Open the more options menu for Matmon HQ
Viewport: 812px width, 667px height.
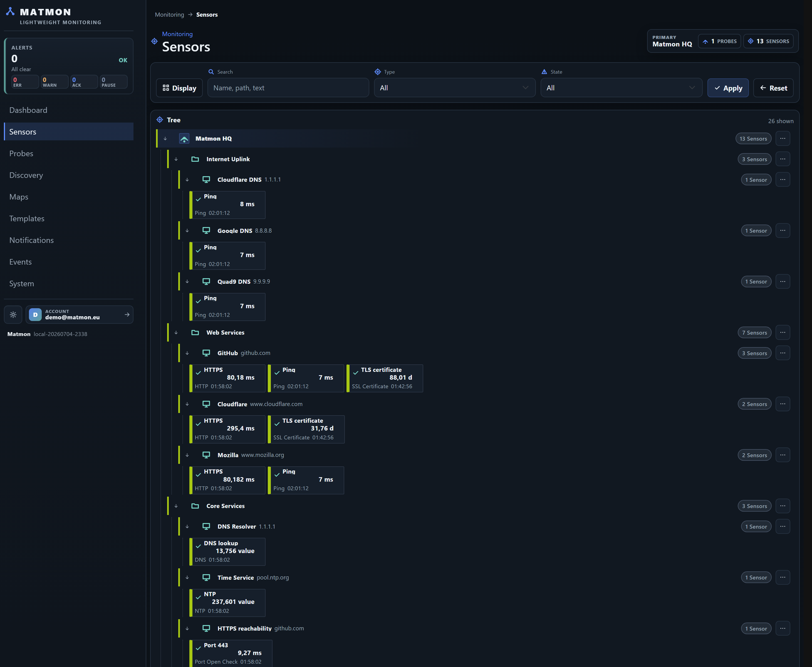pyautogui.click(x=783, y=139)
